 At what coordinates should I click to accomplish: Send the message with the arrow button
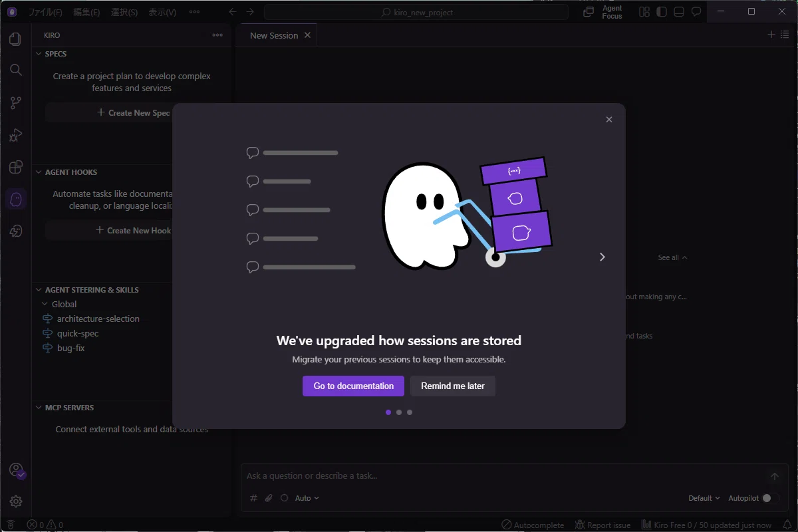click(x=774, y=477)
